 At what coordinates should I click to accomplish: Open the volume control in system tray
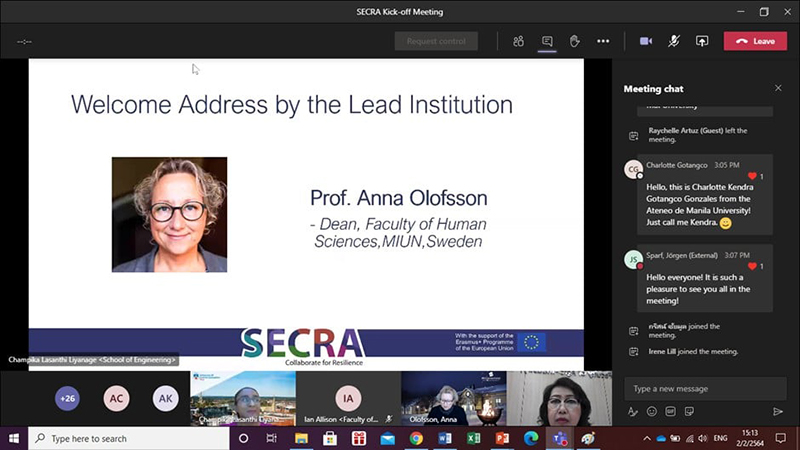703,438
